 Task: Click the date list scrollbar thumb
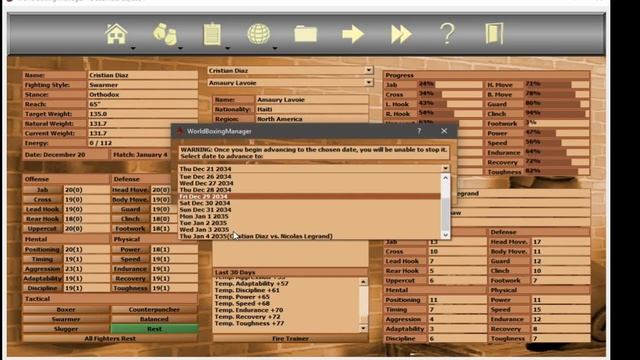point(445,214)
